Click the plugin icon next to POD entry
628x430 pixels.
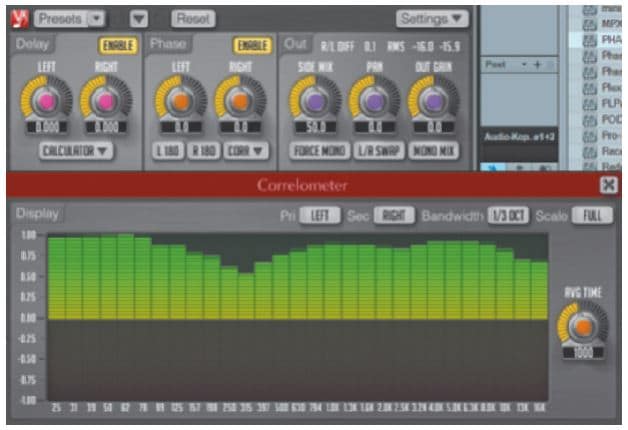pyautogui.click(x=589, y=120)
